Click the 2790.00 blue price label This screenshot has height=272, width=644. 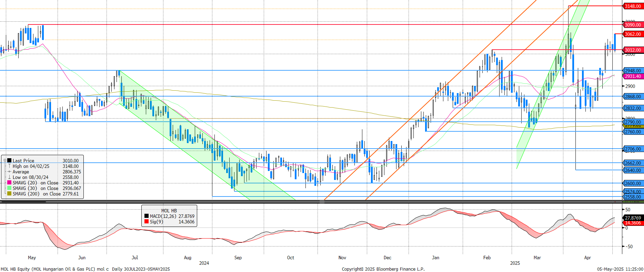click(633, 122)
